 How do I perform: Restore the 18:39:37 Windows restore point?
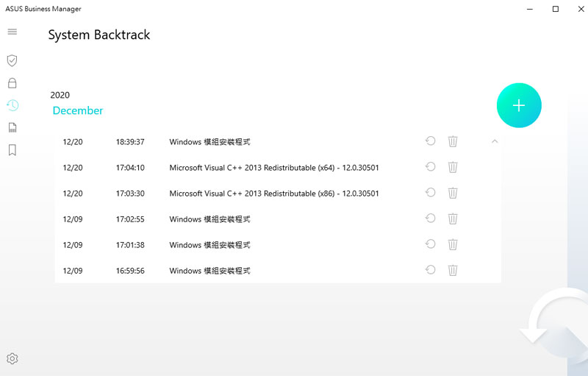431,141
